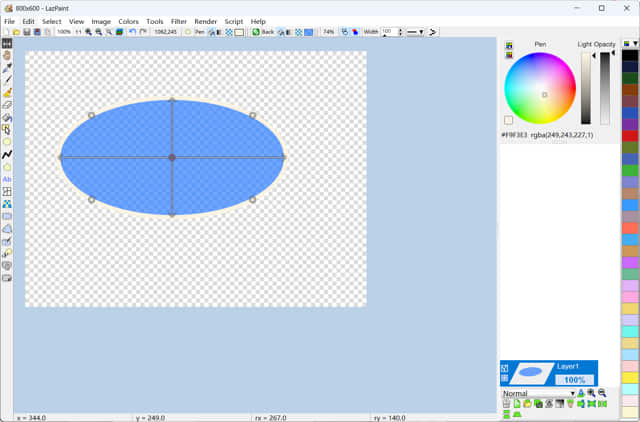
Task: Click the Undo arrow in toolbar
Action: point(132,32)
